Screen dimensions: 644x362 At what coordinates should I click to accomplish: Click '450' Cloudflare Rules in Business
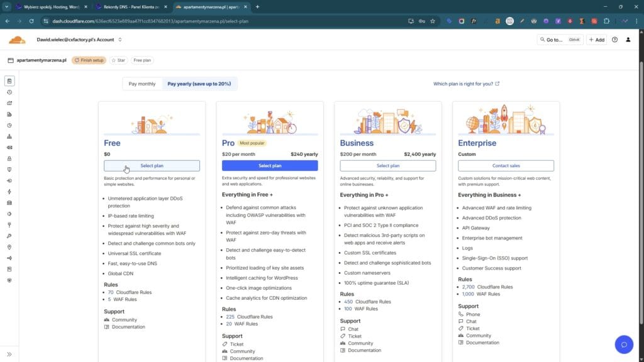(x=348, y=302)
